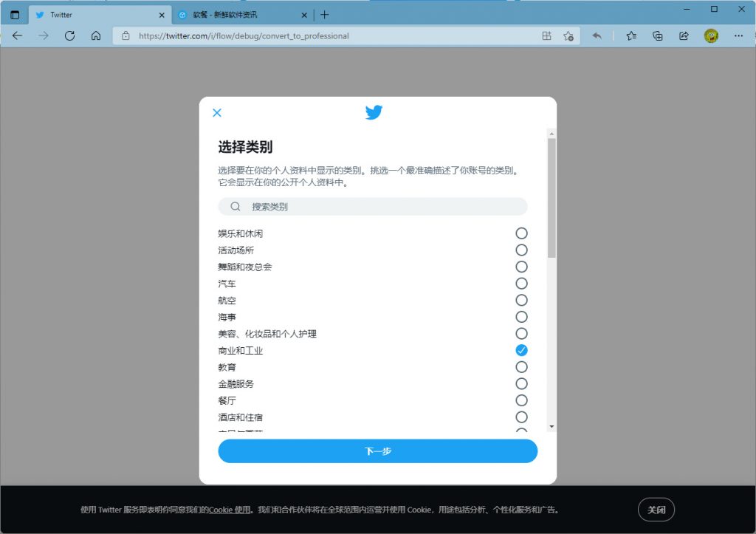
Task: Open the Favorites list
Action: pyautogui.click(x=631, y=35)
